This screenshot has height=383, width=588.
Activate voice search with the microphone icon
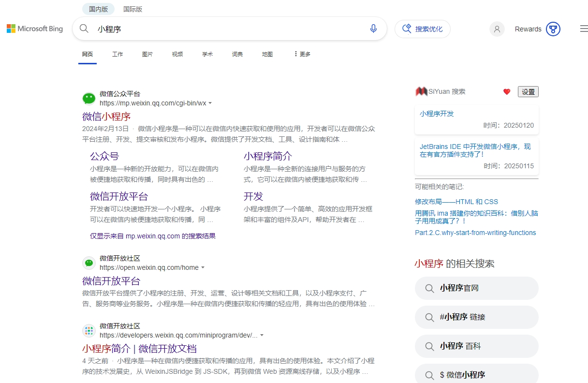coord(373,29)
